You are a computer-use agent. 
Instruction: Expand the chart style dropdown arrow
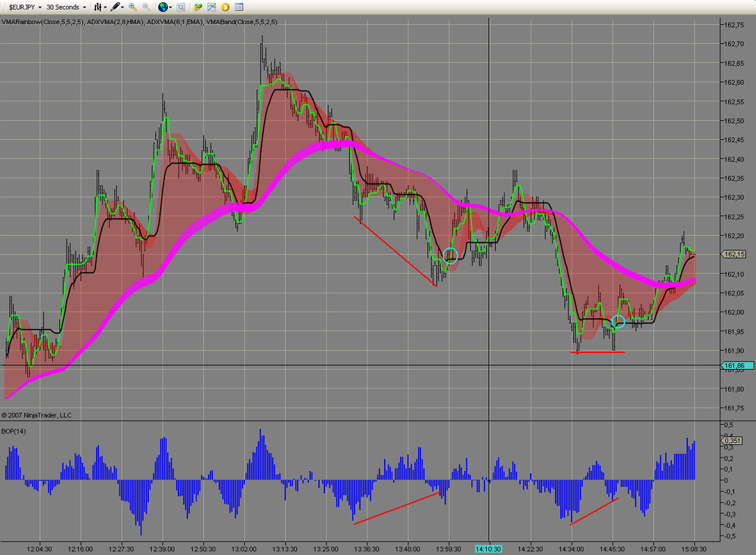(x=105, y=8)
